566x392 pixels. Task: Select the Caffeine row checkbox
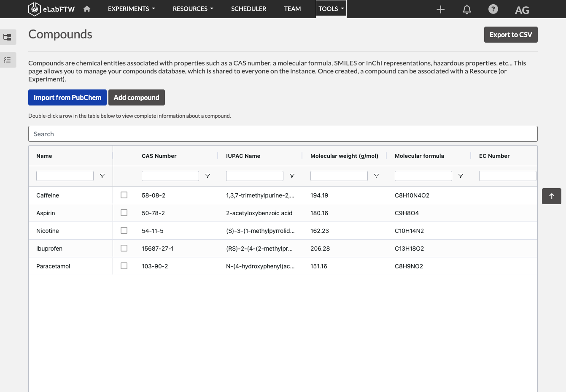click(124, 195)
